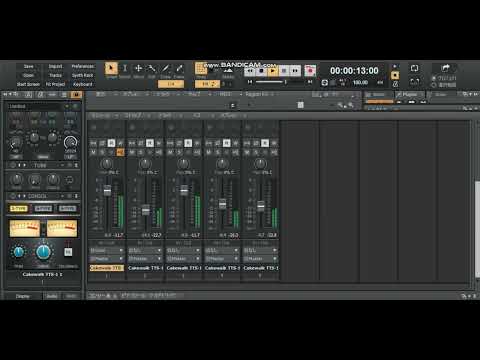Open input dropdown on first strip
Image resolution: width=480 pixels, height=360 pixels.
pos(107,250)
